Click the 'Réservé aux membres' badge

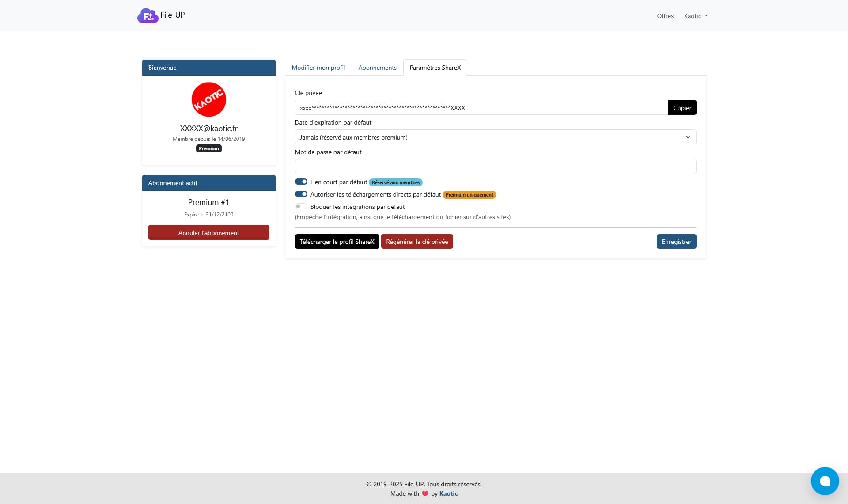tap(395, 182)
